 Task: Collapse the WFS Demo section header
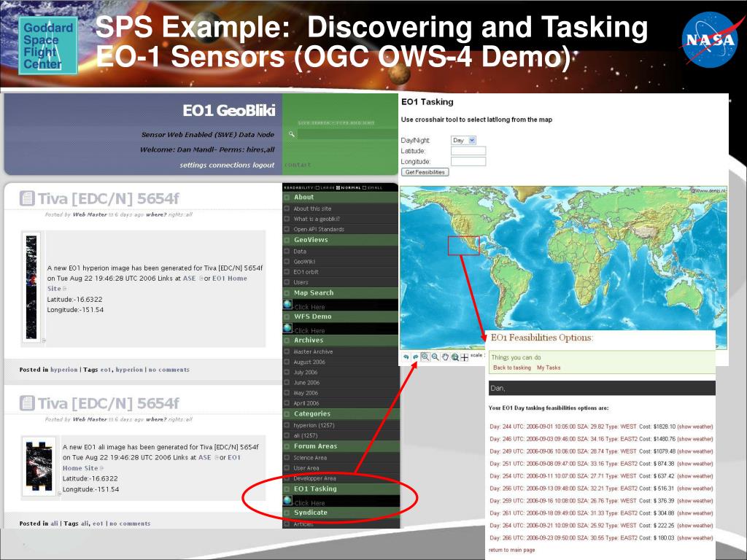pos(340,316)
